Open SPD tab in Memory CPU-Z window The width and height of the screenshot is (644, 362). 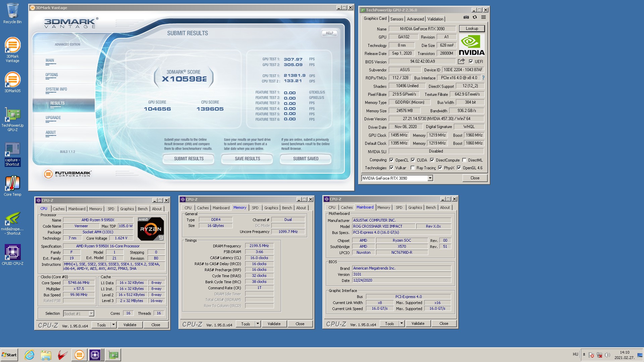[x=255, y=208]
